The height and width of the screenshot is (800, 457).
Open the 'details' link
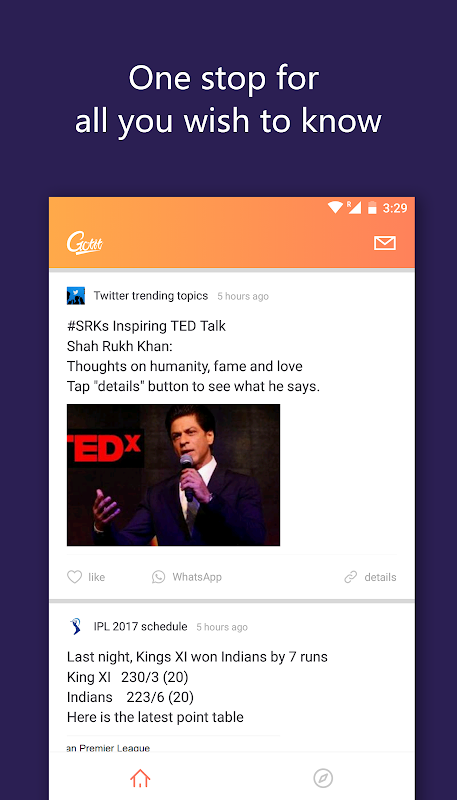380,577
